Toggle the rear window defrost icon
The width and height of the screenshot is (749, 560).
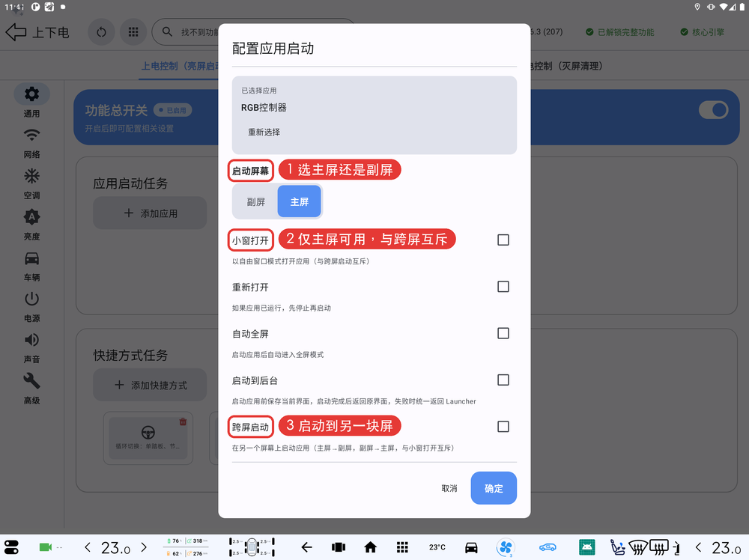pyautogui.click(x=658, y=547)
